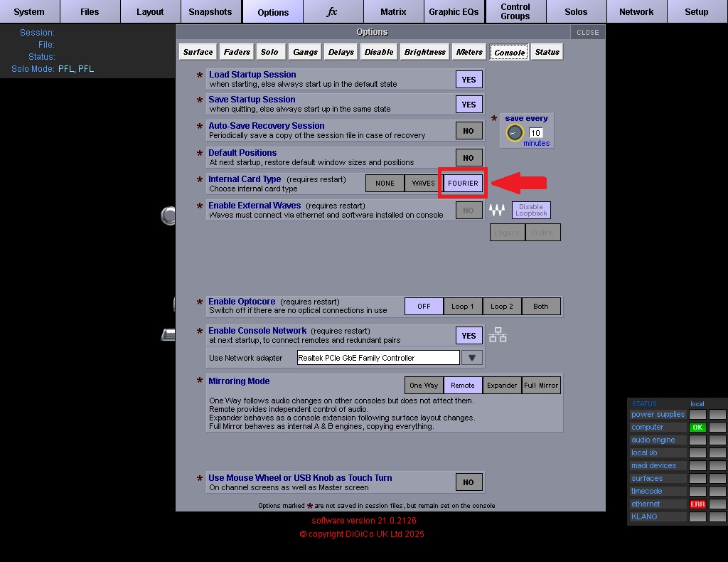The image size is (728, 562).
Task: Click the Waves logo icon
Action: pos(497,211)
